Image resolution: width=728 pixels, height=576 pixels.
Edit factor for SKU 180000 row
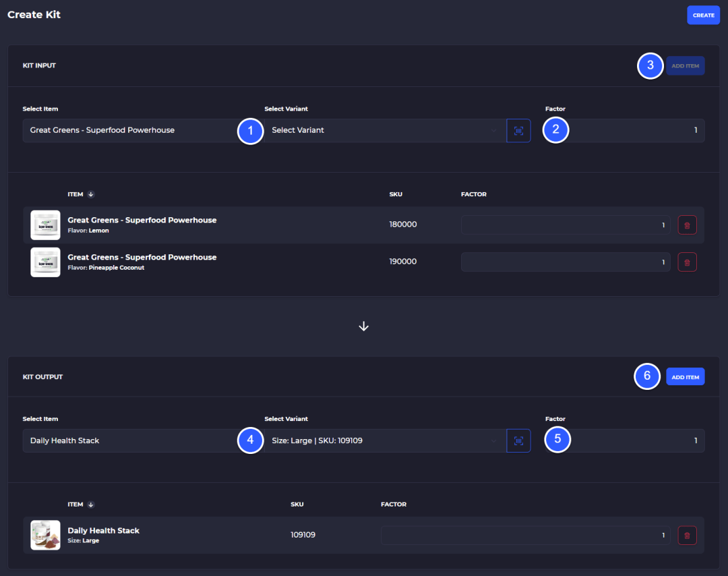click(x=566, y=225)
